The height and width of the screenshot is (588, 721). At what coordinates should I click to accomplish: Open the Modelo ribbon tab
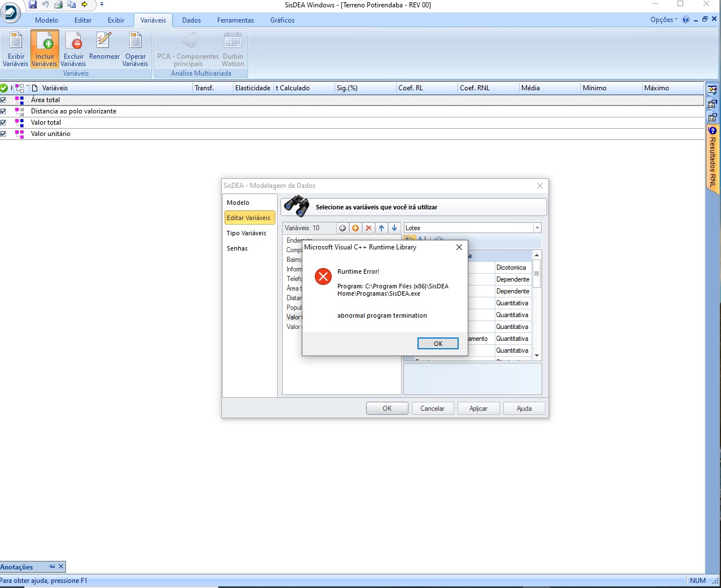click(x=46, y=20)
